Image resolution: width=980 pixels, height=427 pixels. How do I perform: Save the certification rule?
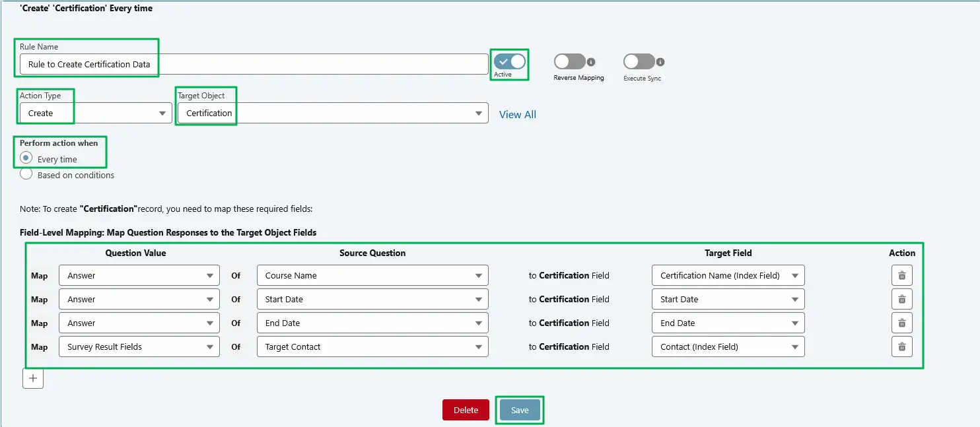pyautogui.click(x=519, y=409)
